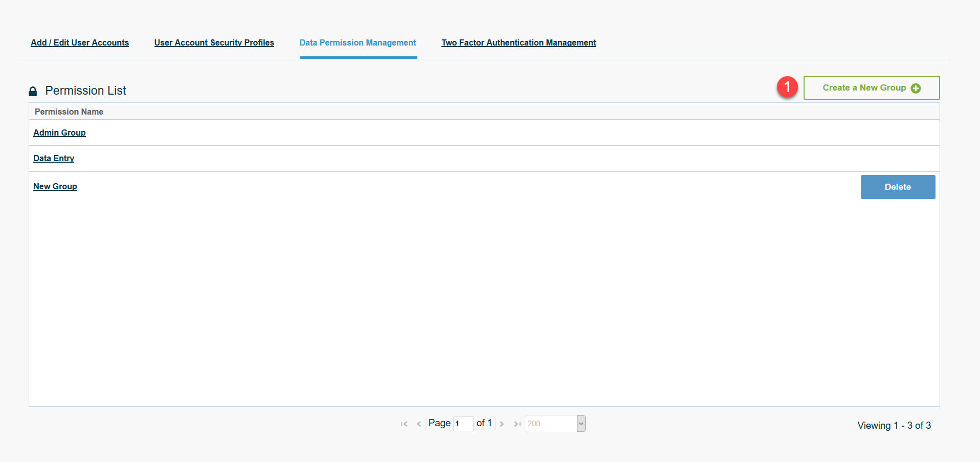Select the Data Permission Management tab
The width and height of the screenshot is (980, 462).
tap(358, 43)
